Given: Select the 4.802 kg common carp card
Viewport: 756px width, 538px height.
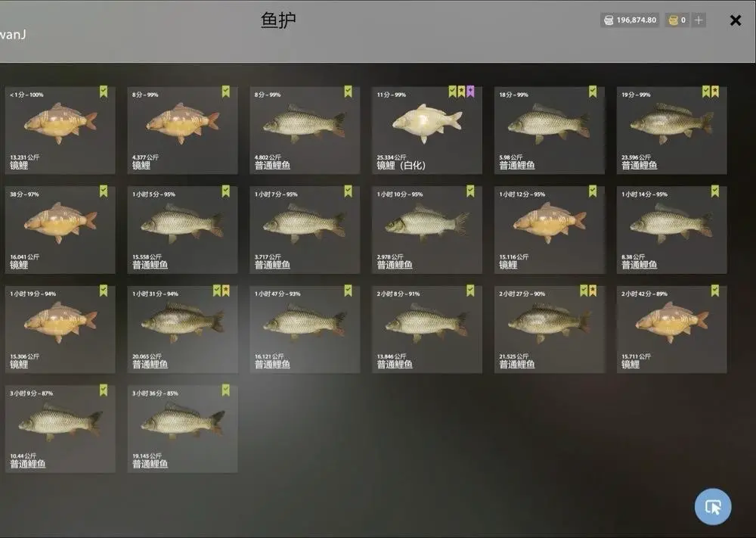Looking at the screenshot, I should tap(305, 130).
